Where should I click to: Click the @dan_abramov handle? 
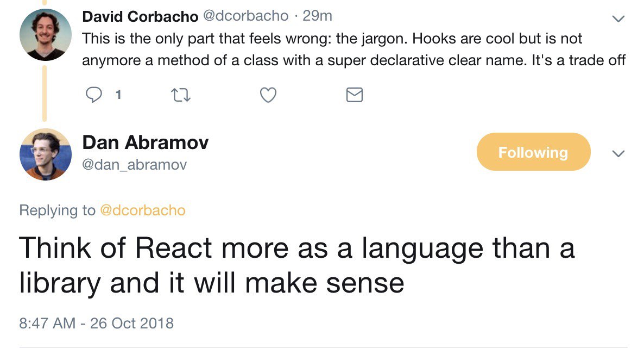pyautogui.click(x=134, y=164)
